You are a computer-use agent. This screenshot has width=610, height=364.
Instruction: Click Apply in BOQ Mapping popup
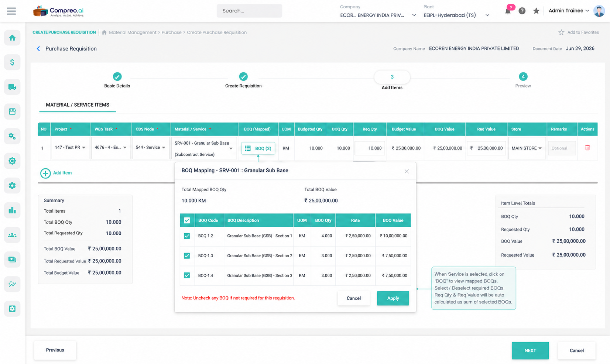pos(393,298)
